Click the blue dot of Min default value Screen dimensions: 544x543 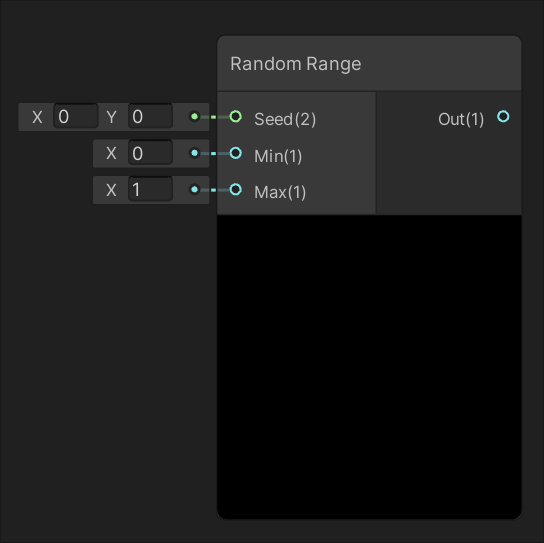195,153
